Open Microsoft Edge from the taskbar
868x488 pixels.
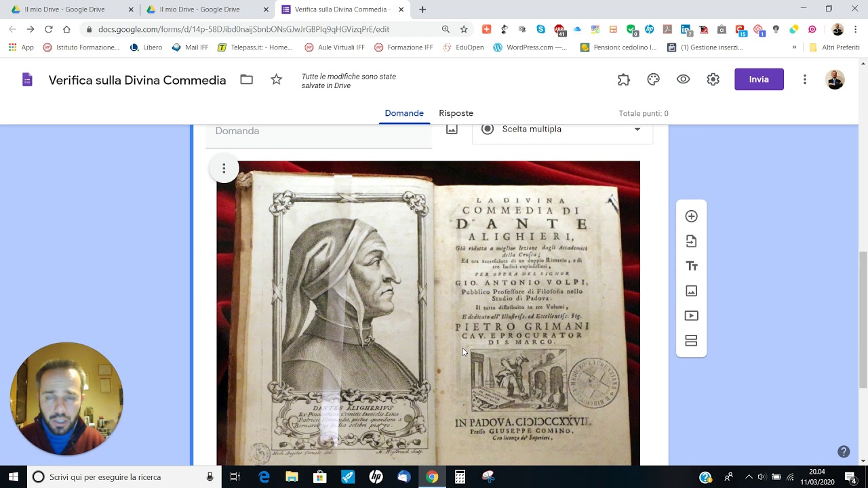click(264, 477)
